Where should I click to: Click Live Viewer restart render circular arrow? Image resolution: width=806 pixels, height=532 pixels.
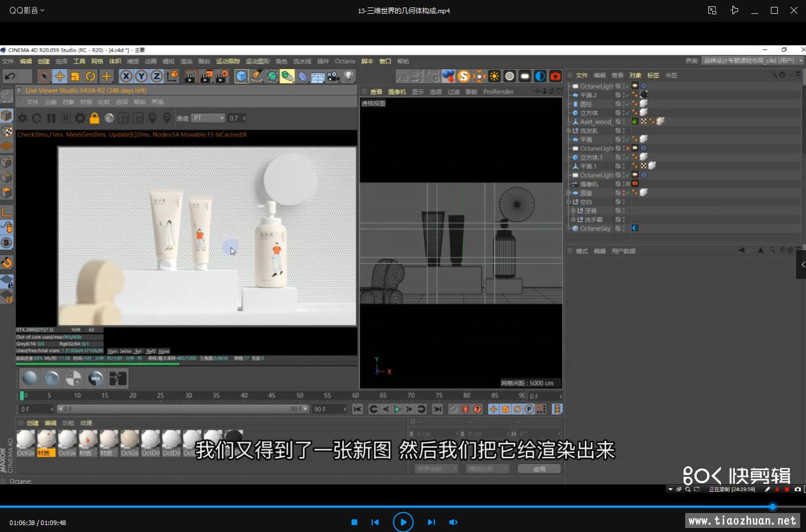(x=37, y=118)
